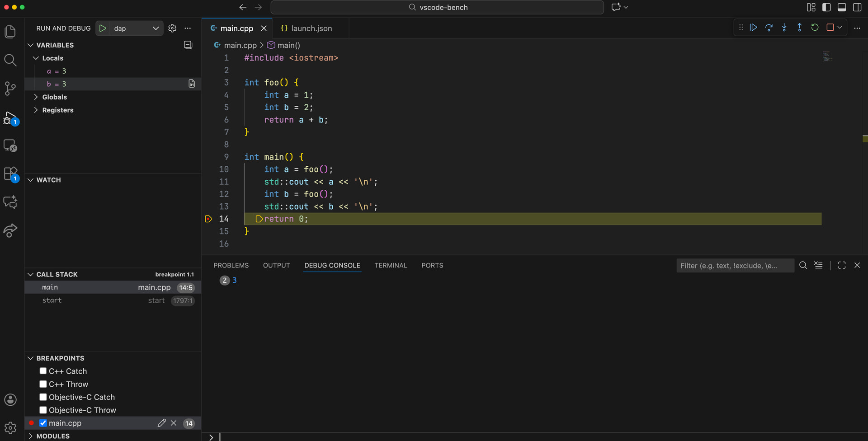Open the Extensions view in activity bar
This screenshot has width=868, height=441.
(10, 174)
